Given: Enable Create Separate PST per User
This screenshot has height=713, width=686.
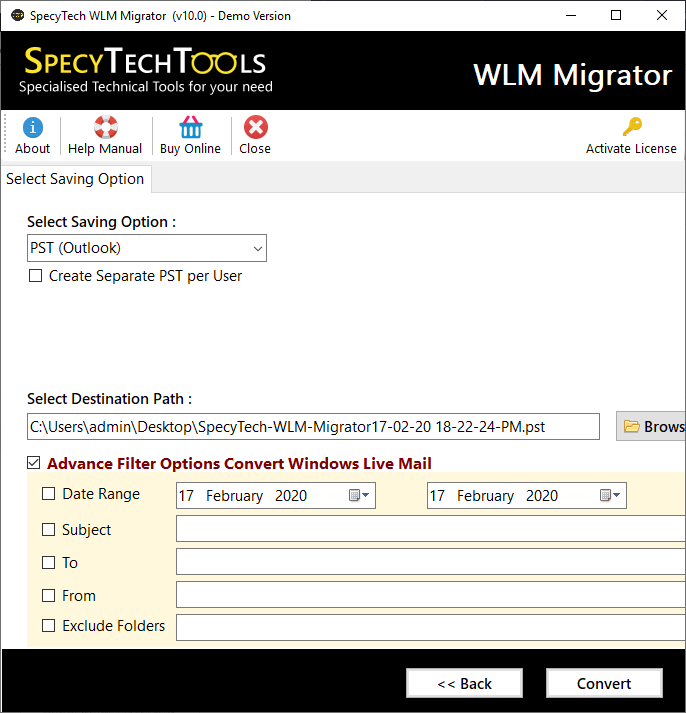Looking at the screenshot, I should click(x=35, y=276).
